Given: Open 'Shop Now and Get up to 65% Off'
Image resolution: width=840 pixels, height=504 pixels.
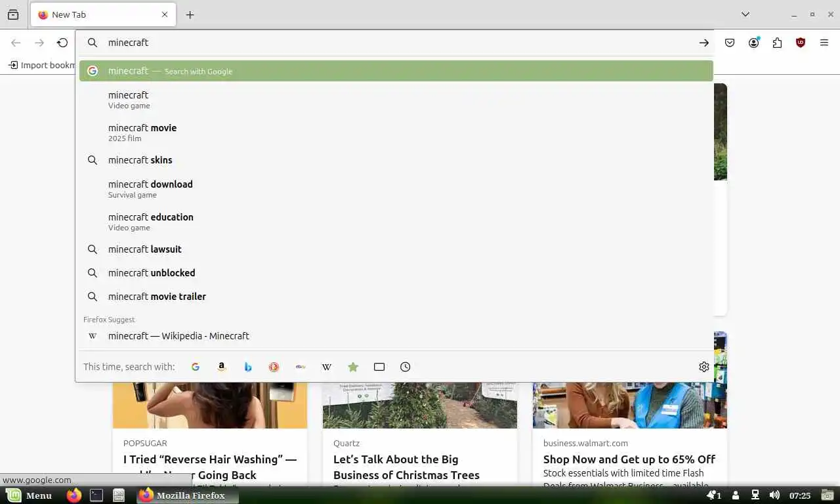Looking at the screenshot, I should 629,459.
